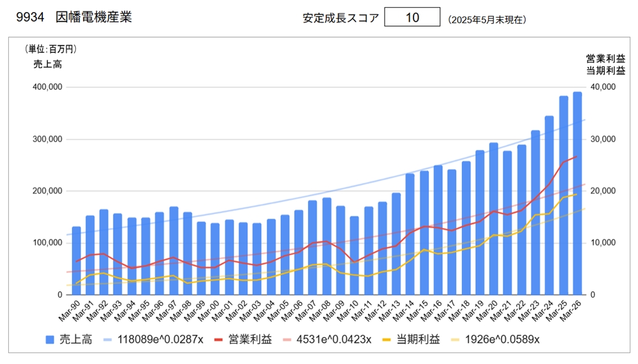Click the Mar-10 sales bar
638x364 pixels.
[354, 256]
